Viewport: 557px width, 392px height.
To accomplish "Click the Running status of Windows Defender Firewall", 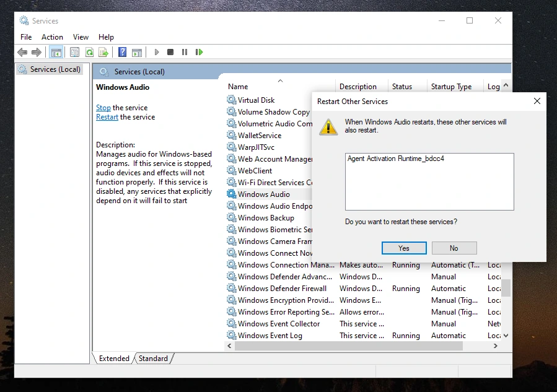I will [406, 289].
